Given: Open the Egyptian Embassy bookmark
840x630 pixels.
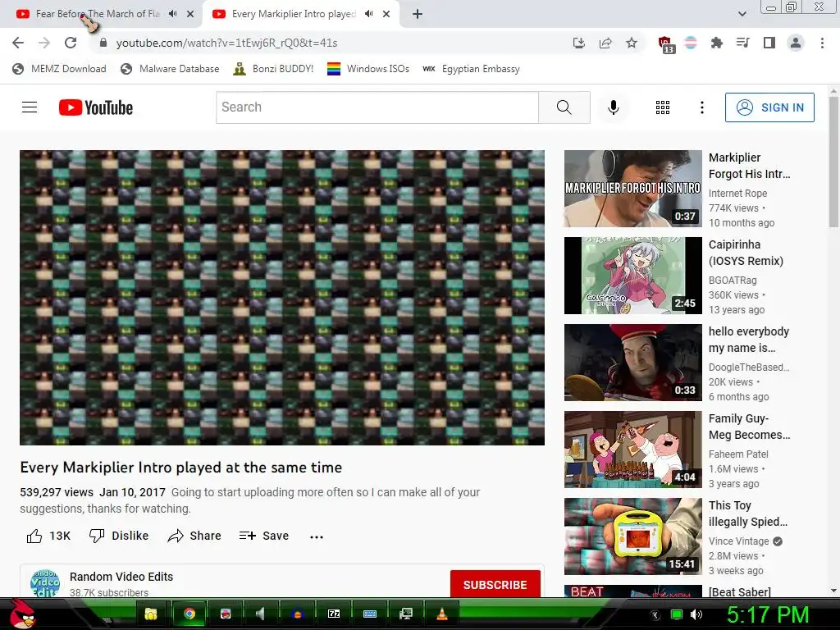Looking at the screenshot, I should [471, 69].
